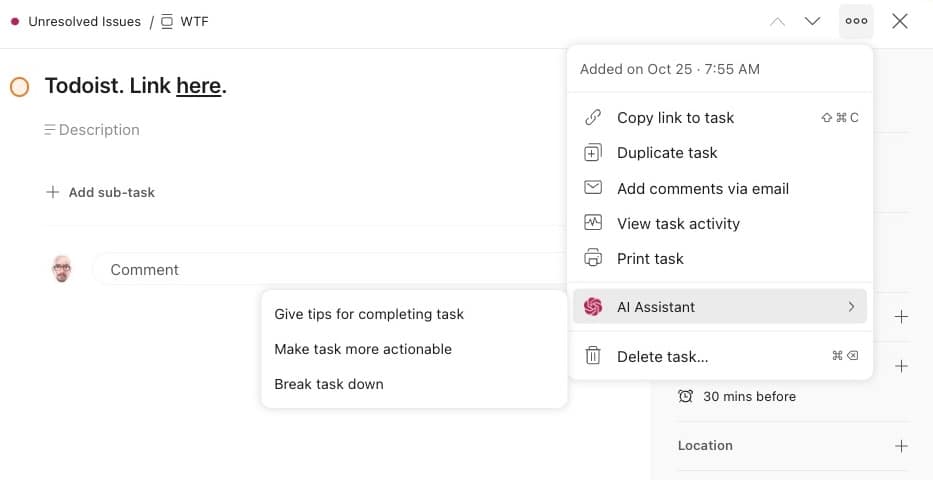The image size is (933, 480).
Task: Go to previous task with up chevron
Action: pos(777,21)
